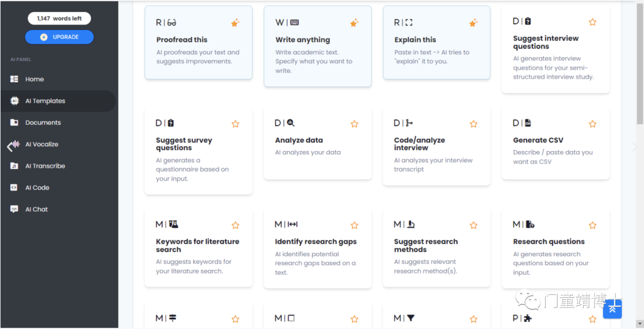Click the AI Transcribe music file icon
The height and width of the screenshot is (329, 644).
click(x=14, y=166)
